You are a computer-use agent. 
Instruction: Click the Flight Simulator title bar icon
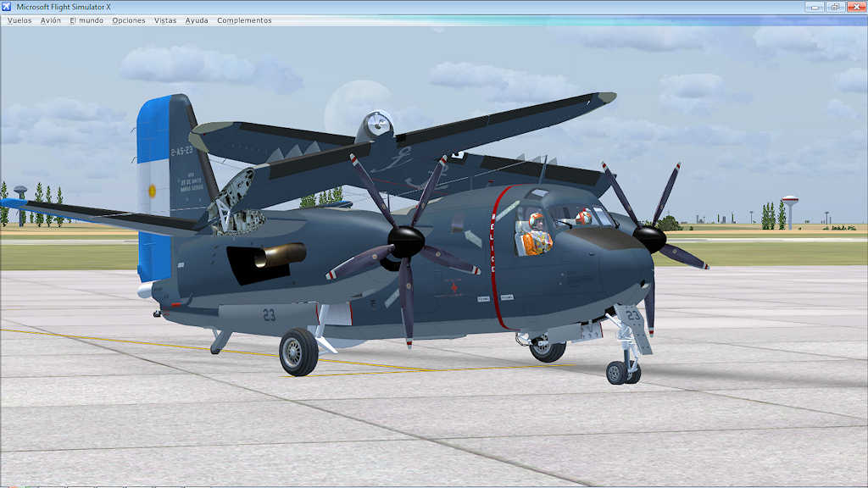click(7, 7)
